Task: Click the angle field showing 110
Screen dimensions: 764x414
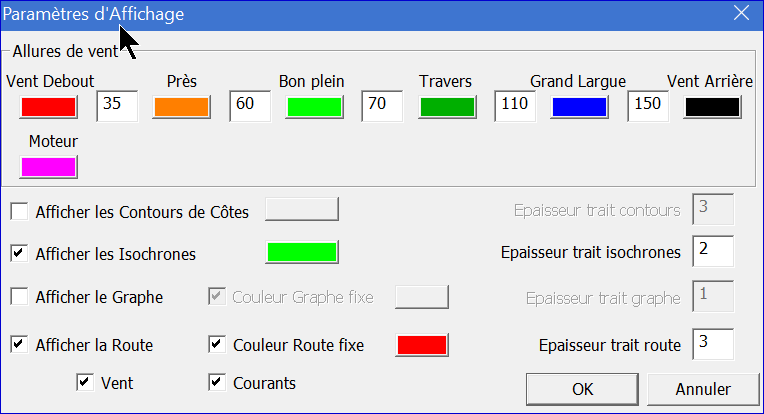Action: (x=515, y=106)
